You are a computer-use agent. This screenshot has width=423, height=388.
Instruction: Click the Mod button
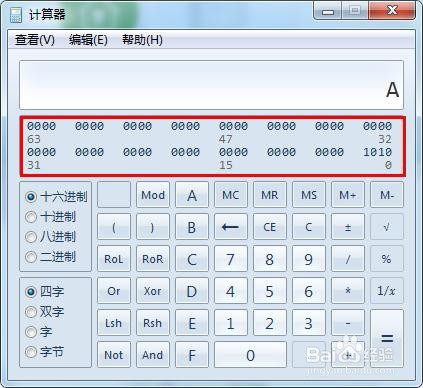[153, 195]
